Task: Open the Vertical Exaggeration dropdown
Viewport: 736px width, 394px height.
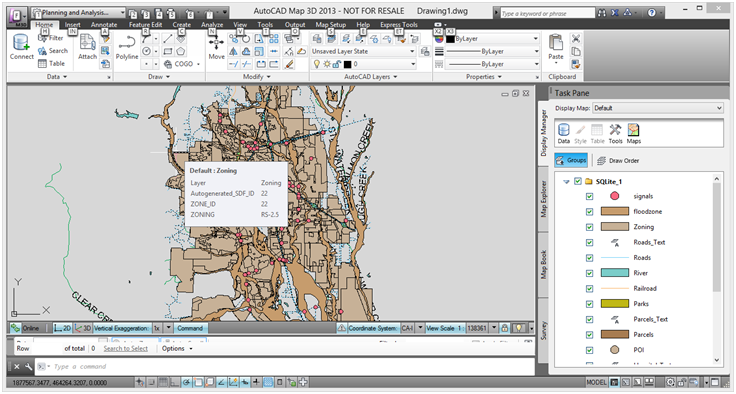Action: [169, 328]
